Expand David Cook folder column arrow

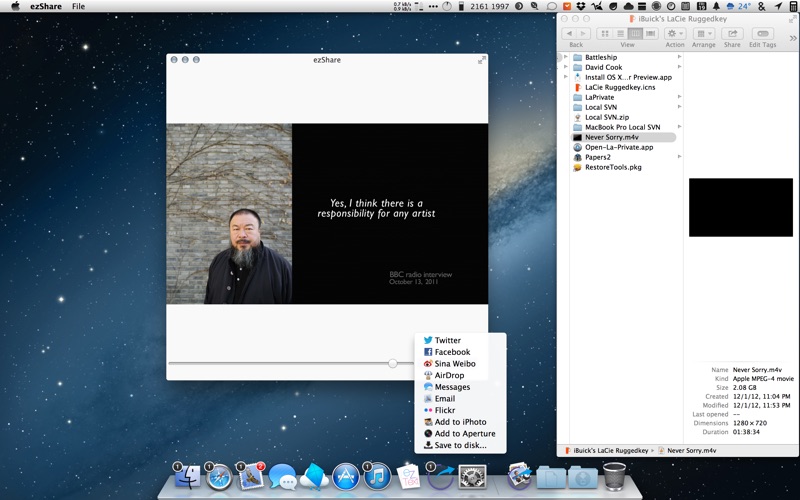pyautogui.click(x=679, y=67)
